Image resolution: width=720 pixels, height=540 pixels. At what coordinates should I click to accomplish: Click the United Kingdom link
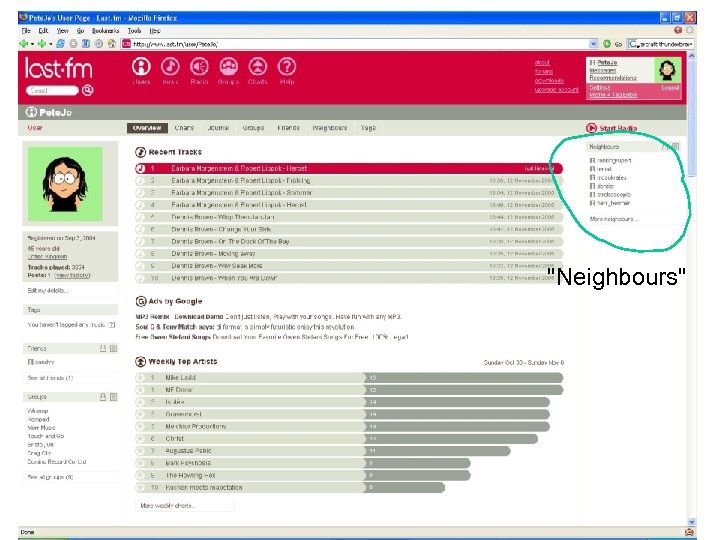pyautogui.click(x=47, y=257)
